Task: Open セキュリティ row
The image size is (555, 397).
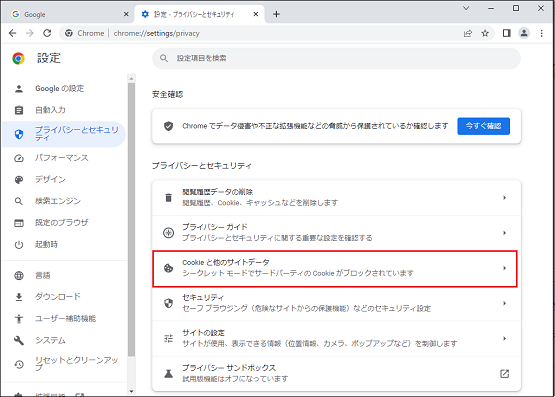Action: (336, 303)
